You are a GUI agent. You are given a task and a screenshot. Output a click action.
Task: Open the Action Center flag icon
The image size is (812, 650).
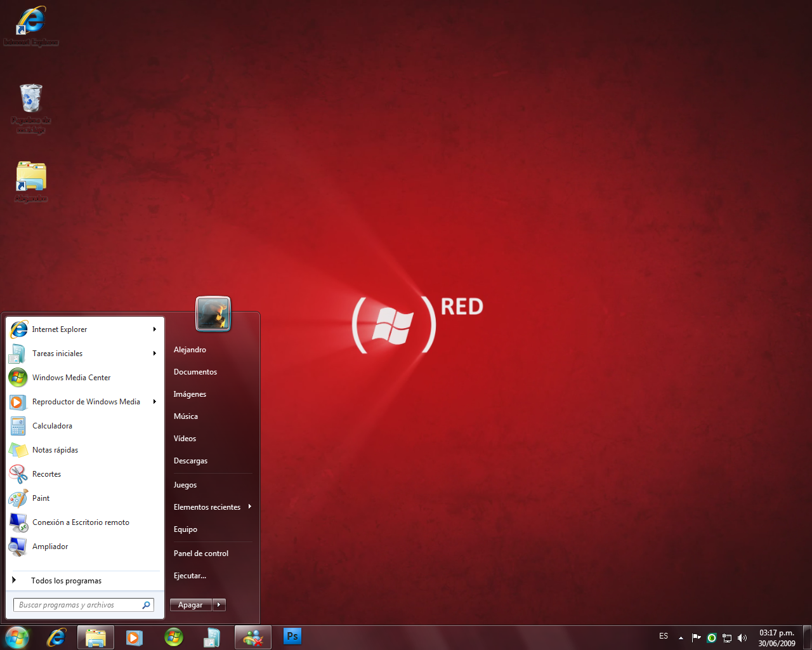[696, 637]
